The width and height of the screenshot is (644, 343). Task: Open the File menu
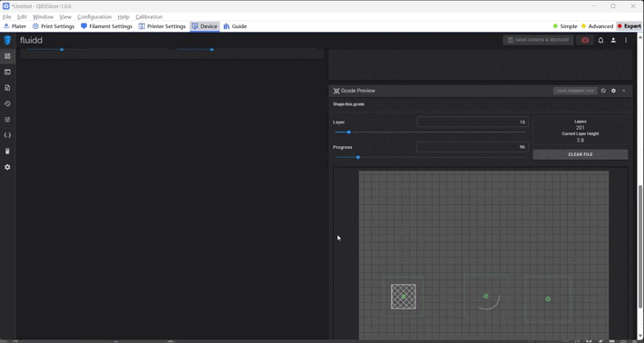(x=6, y=17)
